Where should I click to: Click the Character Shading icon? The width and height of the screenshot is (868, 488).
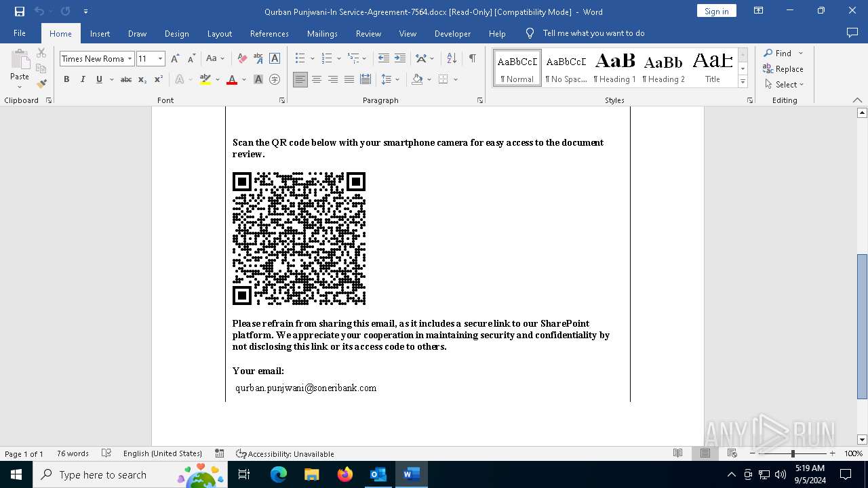(258, 79)
